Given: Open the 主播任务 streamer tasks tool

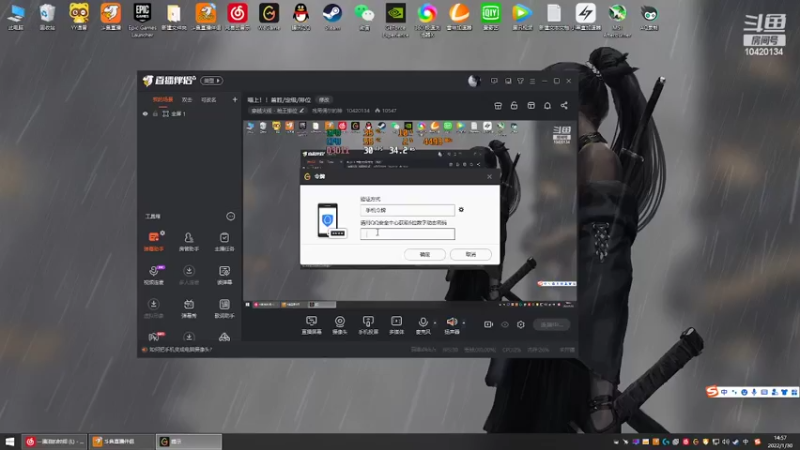Looking at the screenshot, I should click(224, 241).
